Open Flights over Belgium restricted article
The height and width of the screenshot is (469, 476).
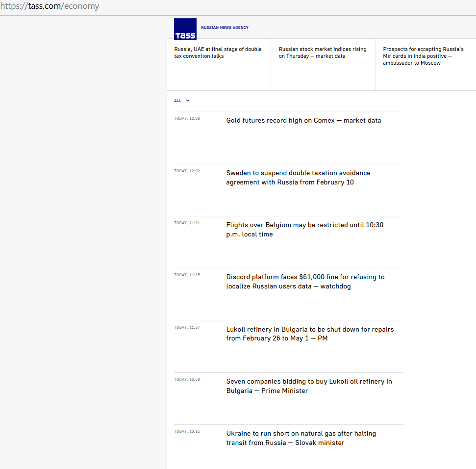click(x=304, y=230)
